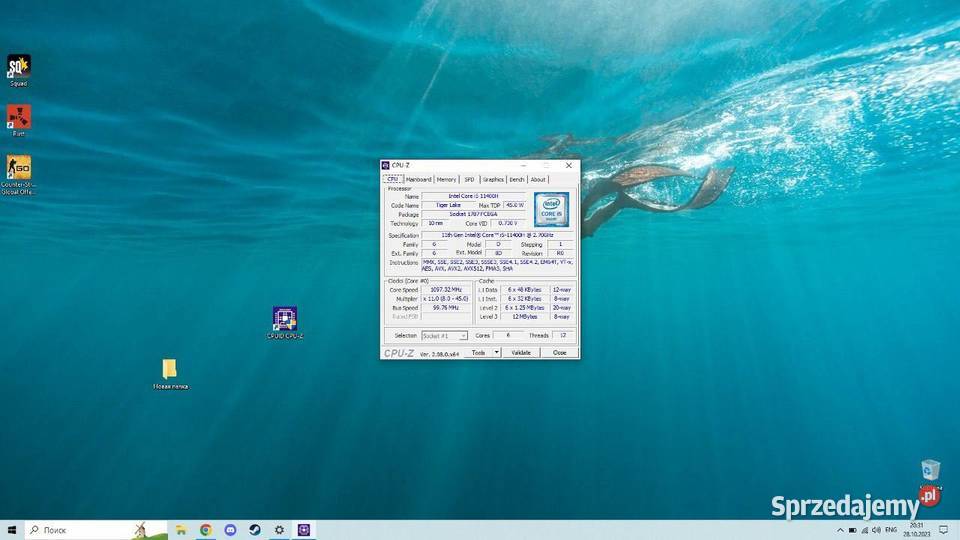
Task: Switch to the About tab
Action: coord(538,179)
